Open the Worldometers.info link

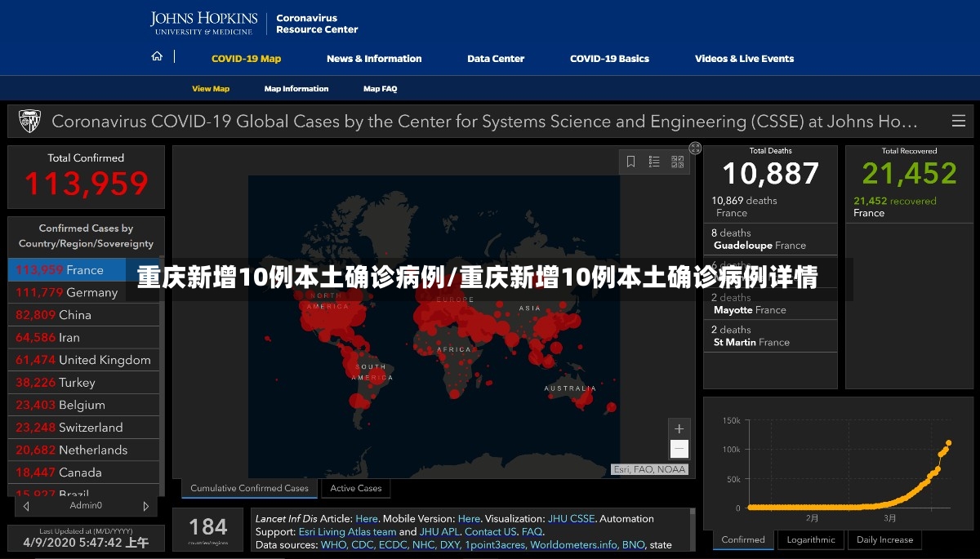coord(573,544)
